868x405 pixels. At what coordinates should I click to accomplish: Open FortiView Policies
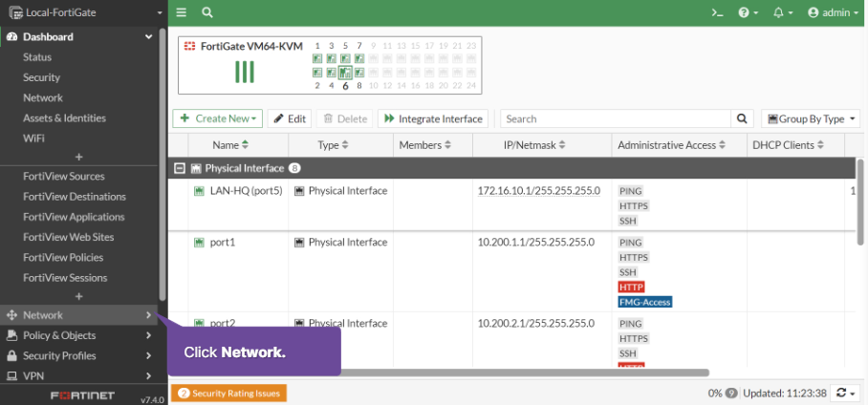click(x=63, y=257)
